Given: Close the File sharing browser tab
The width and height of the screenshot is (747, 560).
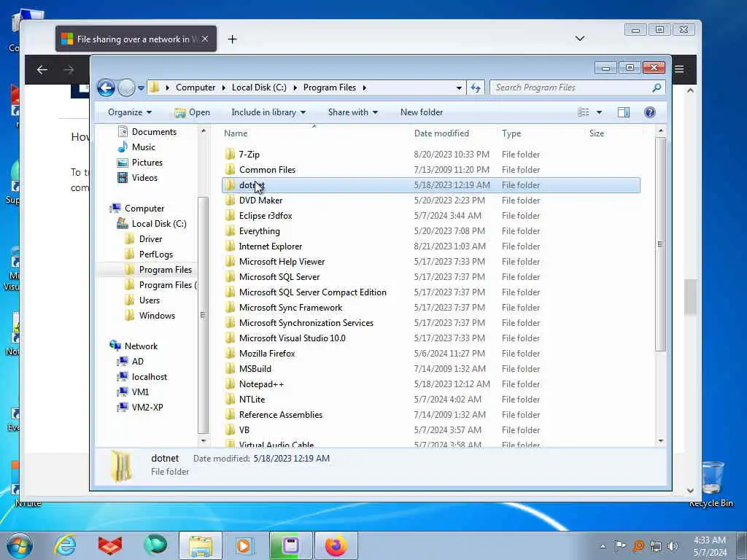Looking at the screenshot, I should click(205, 39).
